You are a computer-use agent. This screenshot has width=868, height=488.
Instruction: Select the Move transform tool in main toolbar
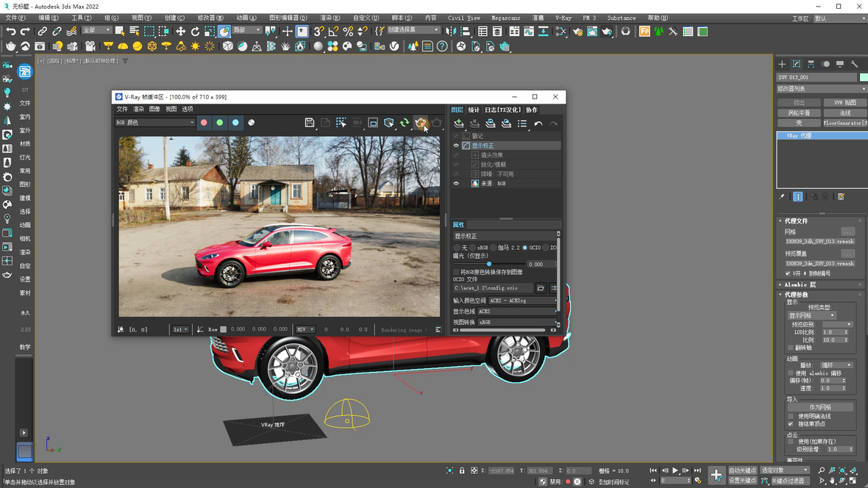tap(180, 31)
